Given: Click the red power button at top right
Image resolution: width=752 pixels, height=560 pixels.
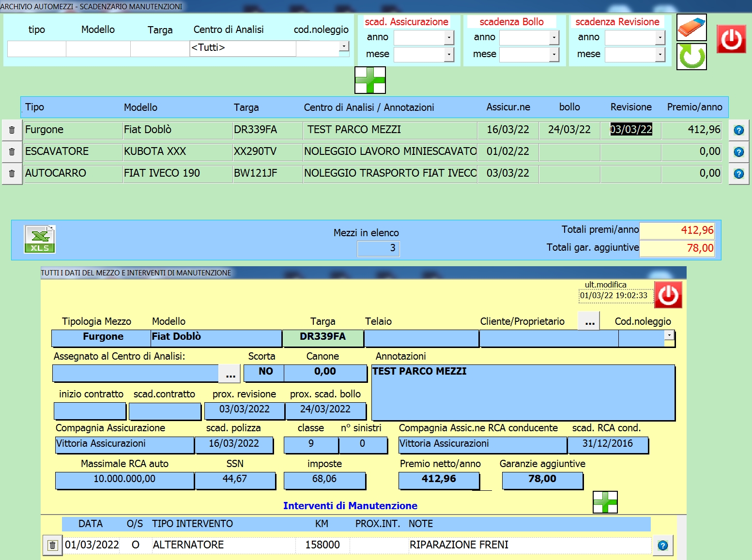Looking at the screenshot, I should coord(731,39).
